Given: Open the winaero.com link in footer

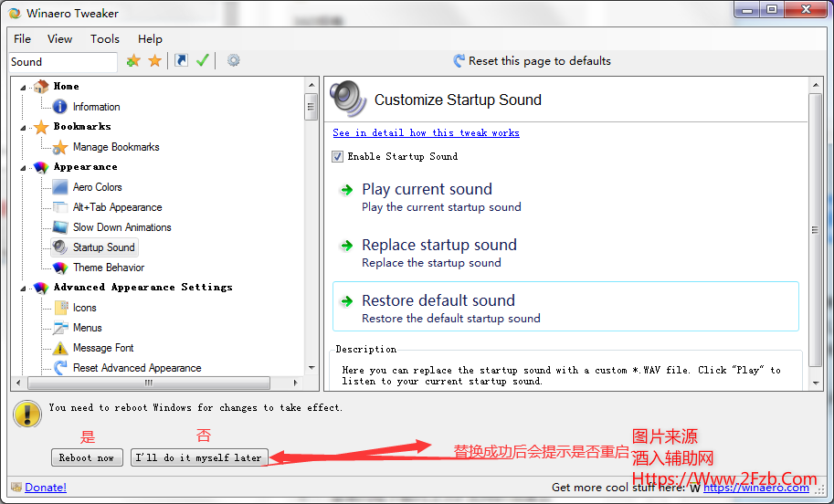Looking at the screenshot, I should coord(756,487).
